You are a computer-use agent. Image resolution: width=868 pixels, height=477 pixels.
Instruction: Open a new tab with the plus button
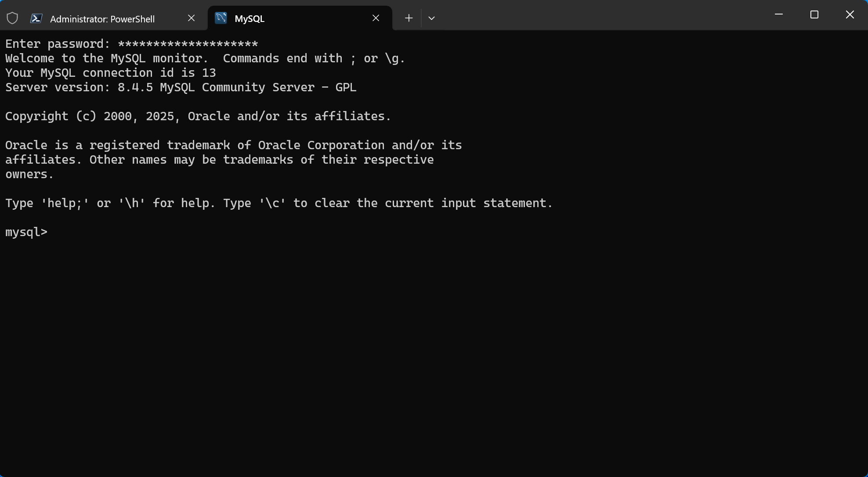coord(409,18)
